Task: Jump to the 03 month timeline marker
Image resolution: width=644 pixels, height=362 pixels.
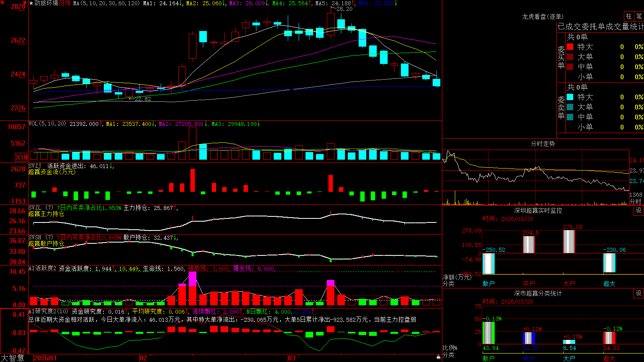Action: [292, 358]
